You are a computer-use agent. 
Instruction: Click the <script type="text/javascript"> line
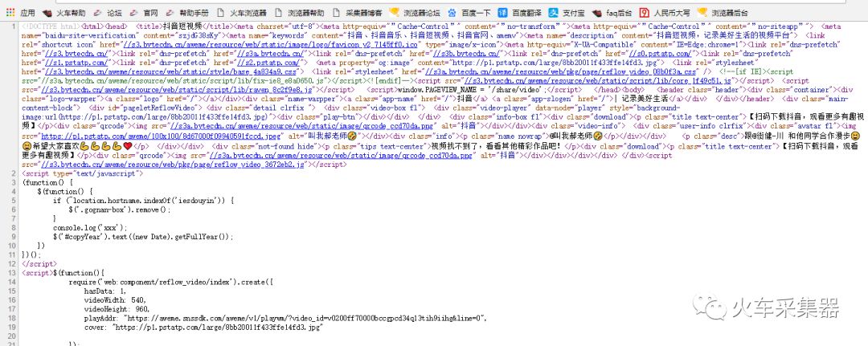click(x=82, y=173)
